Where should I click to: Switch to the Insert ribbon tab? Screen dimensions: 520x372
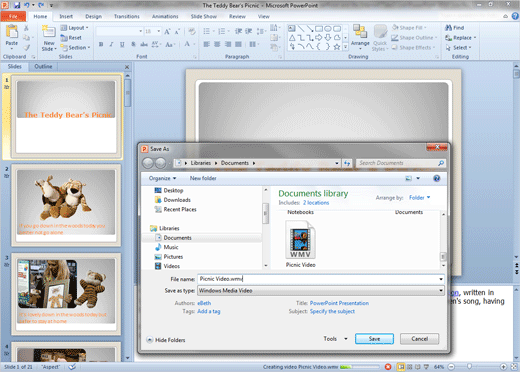point(66,16)
